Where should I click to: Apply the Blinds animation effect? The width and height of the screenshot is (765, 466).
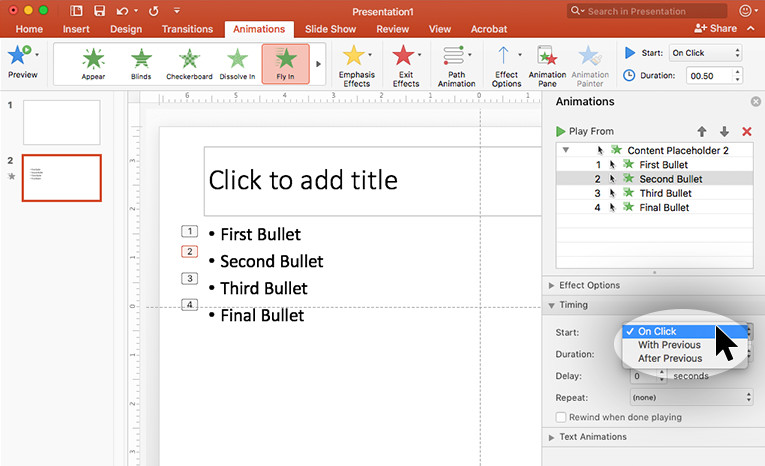(141, 63)
